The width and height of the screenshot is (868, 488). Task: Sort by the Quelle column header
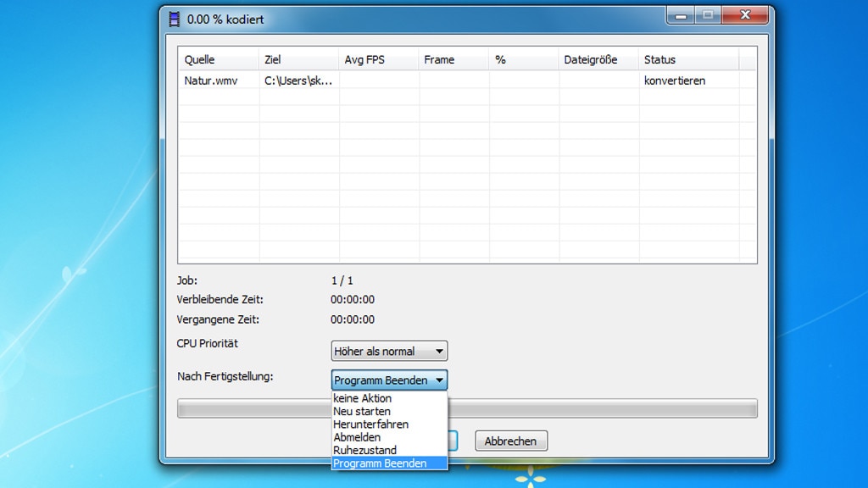click(x=218, y=59)
